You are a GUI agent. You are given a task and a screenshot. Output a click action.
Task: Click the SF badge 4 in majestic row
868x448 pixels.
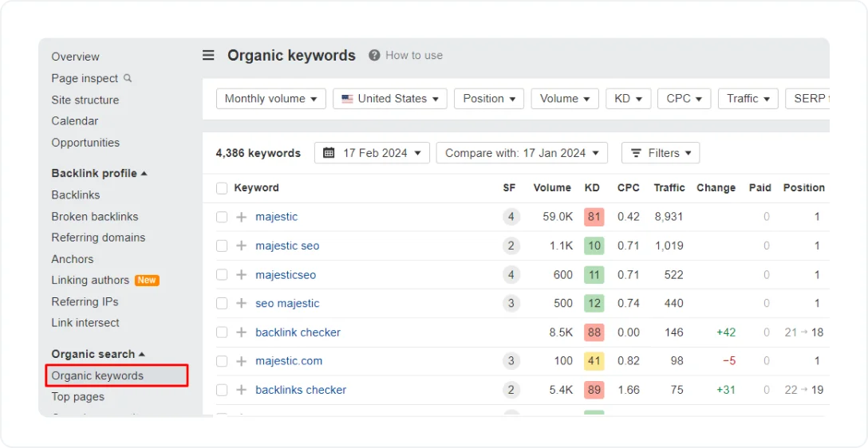[511, 217]
